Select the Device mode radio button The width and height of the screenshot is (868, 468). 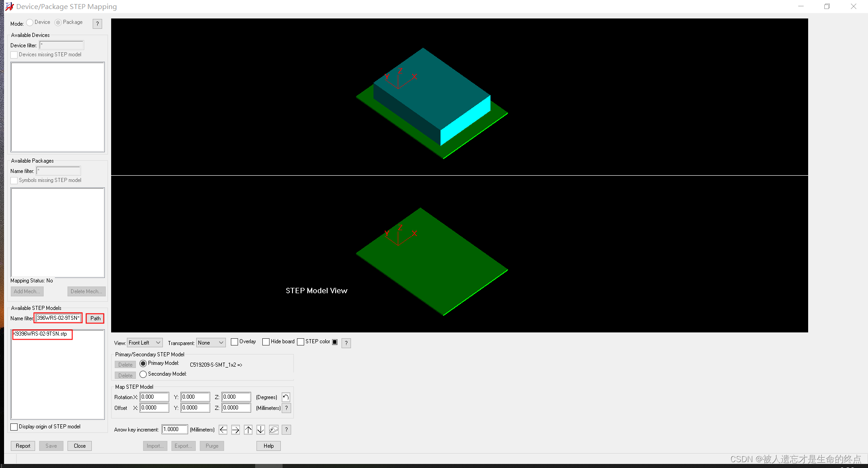29,22
